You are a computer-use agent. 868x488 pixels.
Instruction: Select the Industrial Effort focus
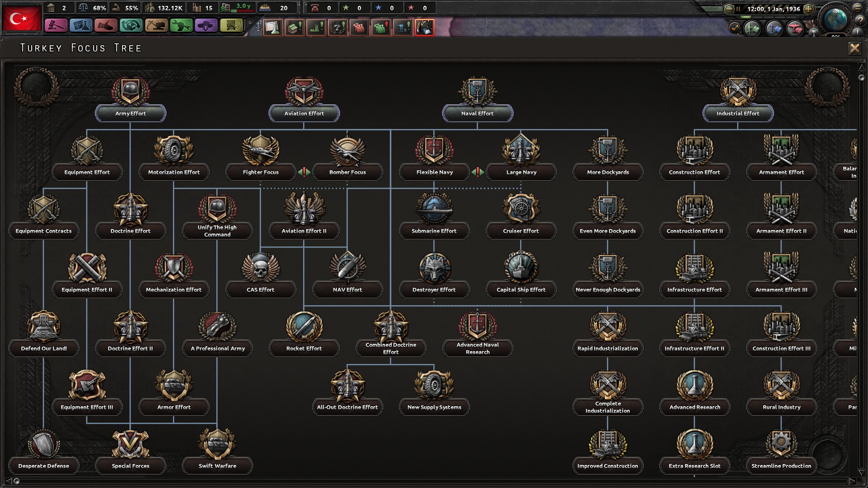pos(738,99)
